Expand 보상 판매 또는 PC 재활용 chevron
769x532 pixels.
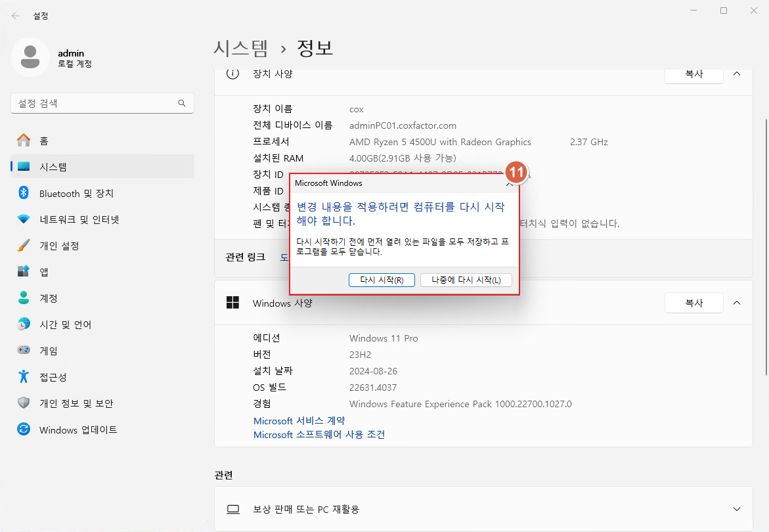(x=737, y=509)
